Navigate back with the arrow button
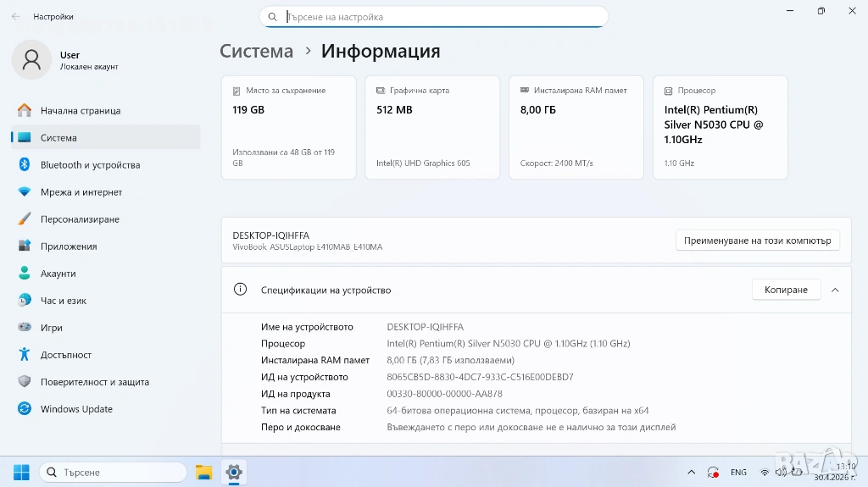868x487 pixels. (15, 17)
